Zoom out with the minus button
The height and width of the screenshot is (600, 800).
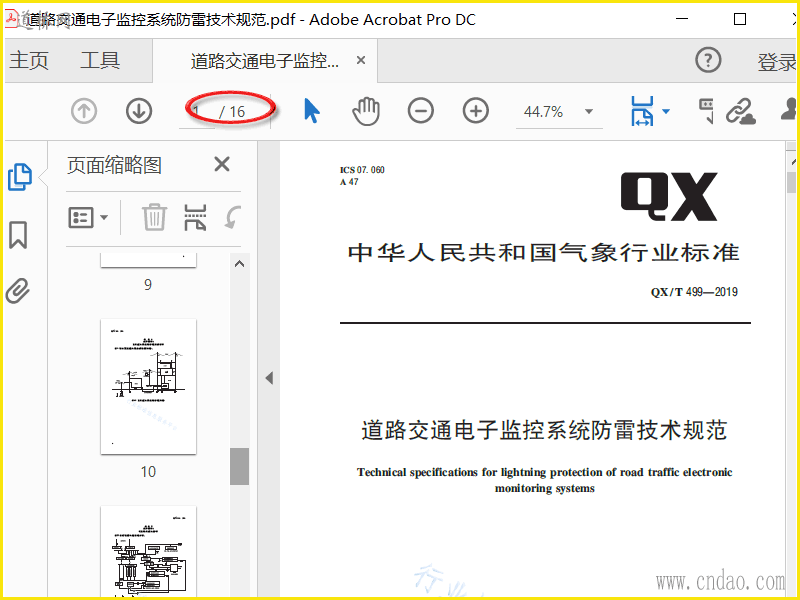pos(421,111)
